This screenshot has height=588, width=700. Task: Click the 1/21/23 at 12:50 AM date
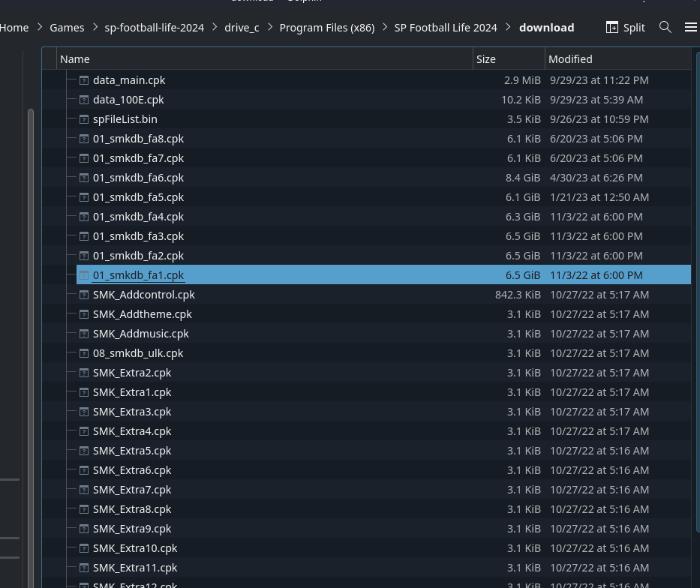(x=599, y=197)
